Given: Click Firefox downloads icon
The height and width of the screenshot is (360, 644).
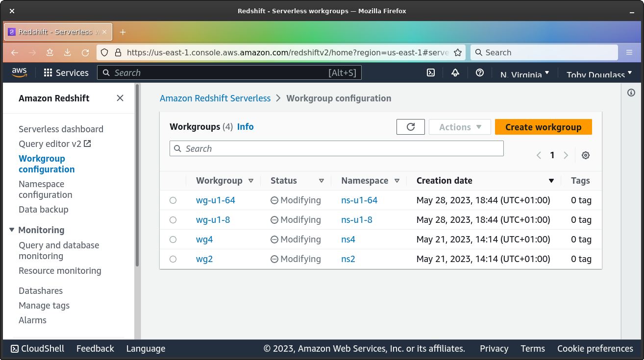Looking at the screenshot, I should [68, 52].
